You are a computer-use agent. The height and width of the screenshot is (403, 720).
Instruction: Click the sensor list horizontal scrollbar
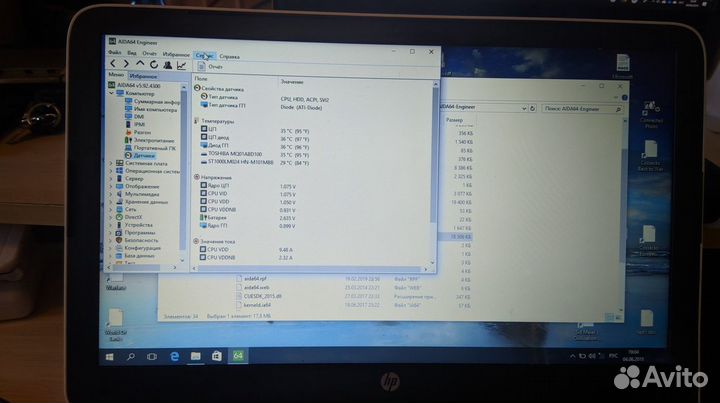pyautogui.click(x=310, y=269)
